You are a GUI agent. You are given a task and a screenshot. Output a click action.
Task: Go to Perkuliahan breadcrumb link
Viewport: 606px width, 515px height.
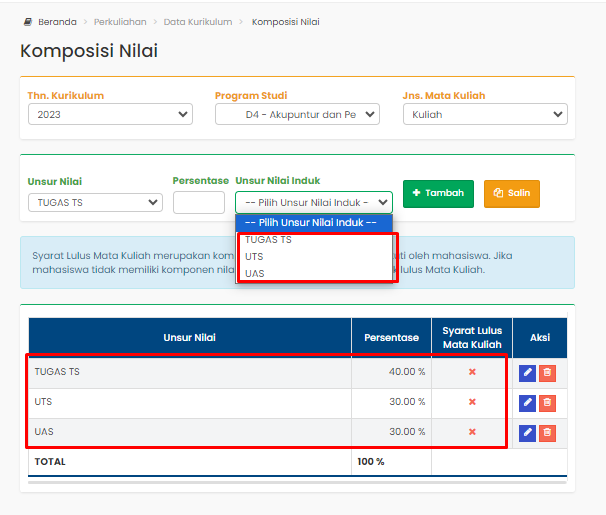(x=120, y=22)
